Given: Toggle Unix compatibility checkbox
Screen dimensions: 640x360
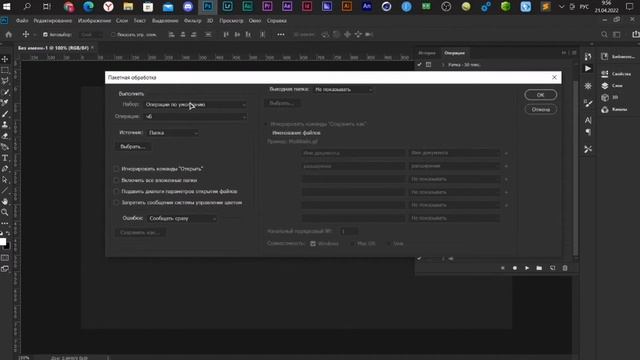Looking at the screenshot, I should [x=388, y=244].
